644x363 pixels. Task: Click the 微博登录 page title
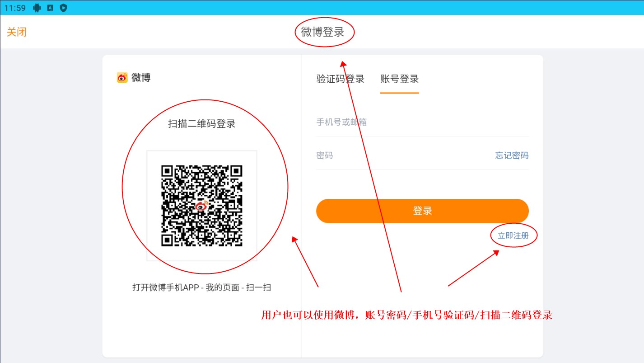pos(323,32)
